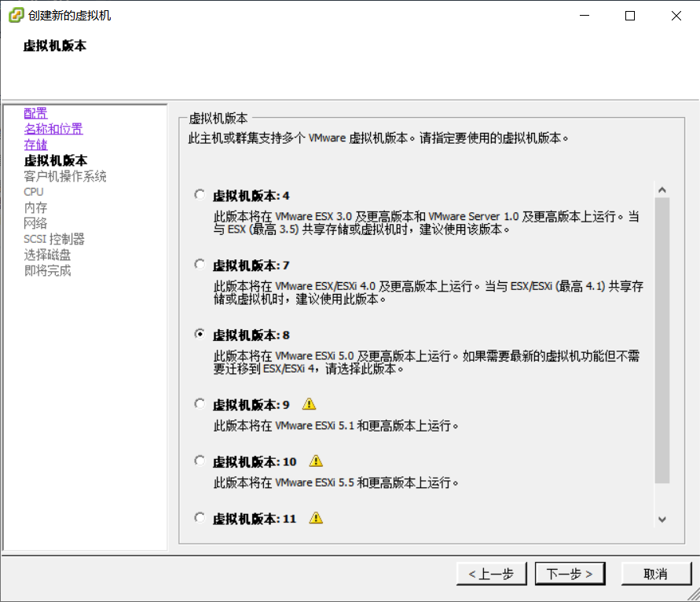Click the 网络 step in sidebar
Viewport: 700px width, 602px height.
tap(35, 223)
